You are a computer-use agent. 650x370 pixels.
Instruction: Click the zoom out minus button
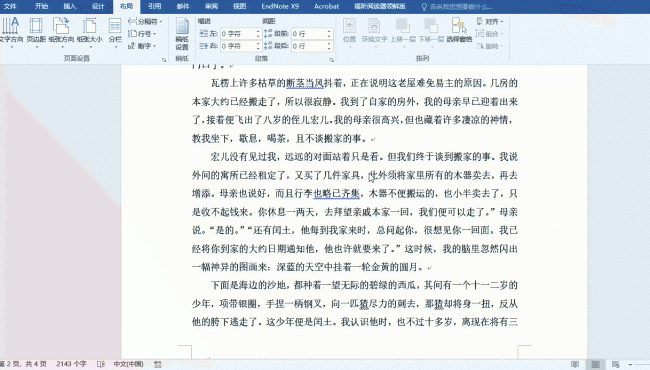click(x=631, y=364)
